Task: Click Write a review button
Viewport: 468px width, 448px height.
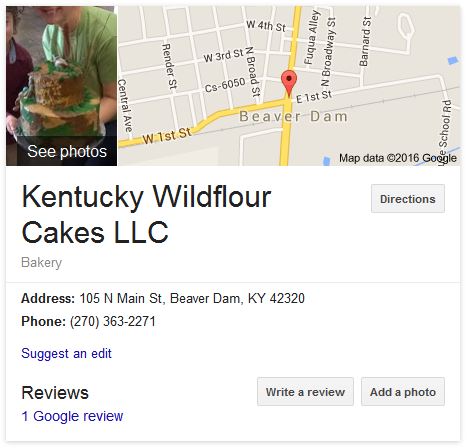Action: 305,392
